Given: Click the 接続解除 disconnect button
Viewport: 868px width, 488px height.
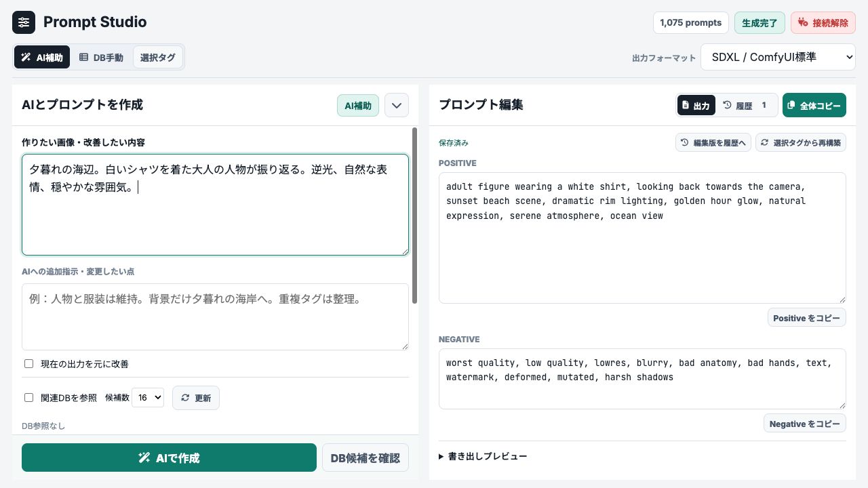Looking at the screenshot, I should coord(823,22).
